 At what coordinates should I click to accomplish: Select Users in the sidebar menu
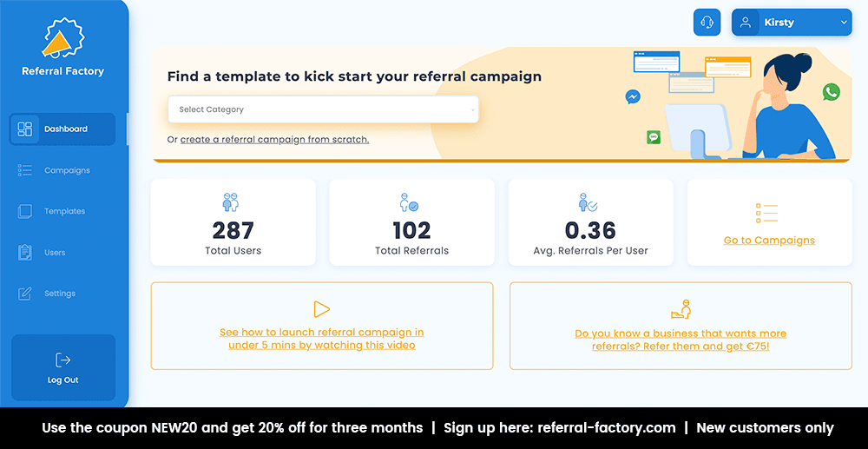pos(55,253)
